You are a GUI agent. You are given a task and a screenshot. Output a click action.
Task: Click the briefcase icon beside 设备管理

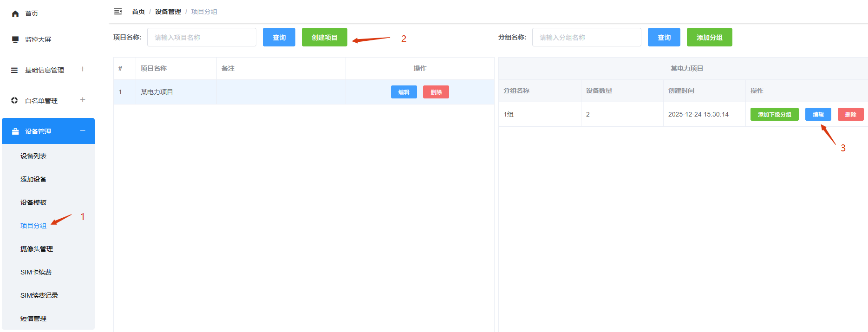pyautogui.click(x=15, y=131)
